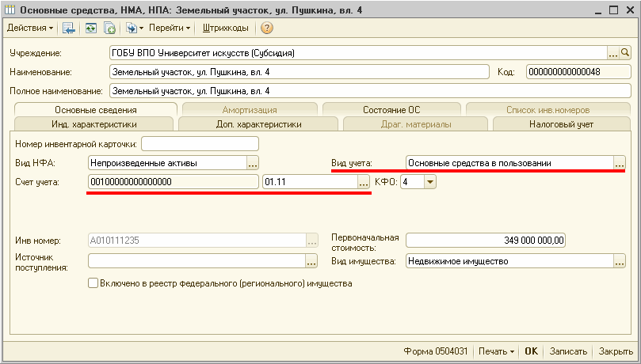Expand the КФО dropdown list
This screenshot has width=641, height=364.
click(430, 182)
